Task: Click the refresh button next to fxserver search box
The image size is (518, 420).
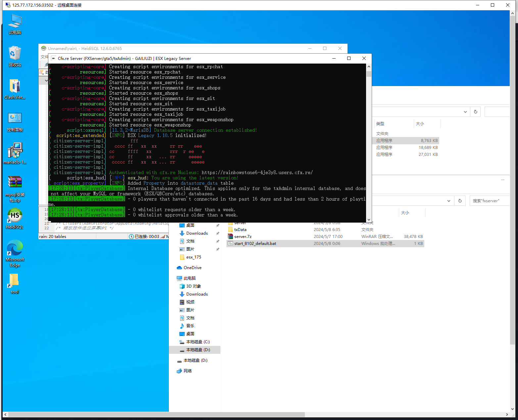Action: coord(460,201)
